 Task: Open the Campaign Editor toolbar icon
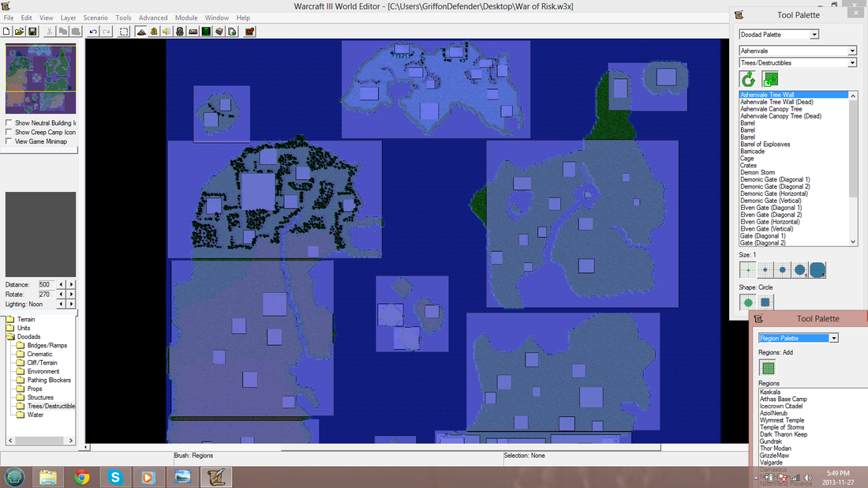click(193, 32)
